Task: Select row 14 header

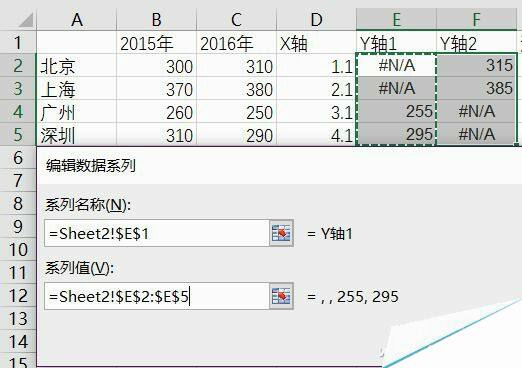Action: click(x=18, y=342)
